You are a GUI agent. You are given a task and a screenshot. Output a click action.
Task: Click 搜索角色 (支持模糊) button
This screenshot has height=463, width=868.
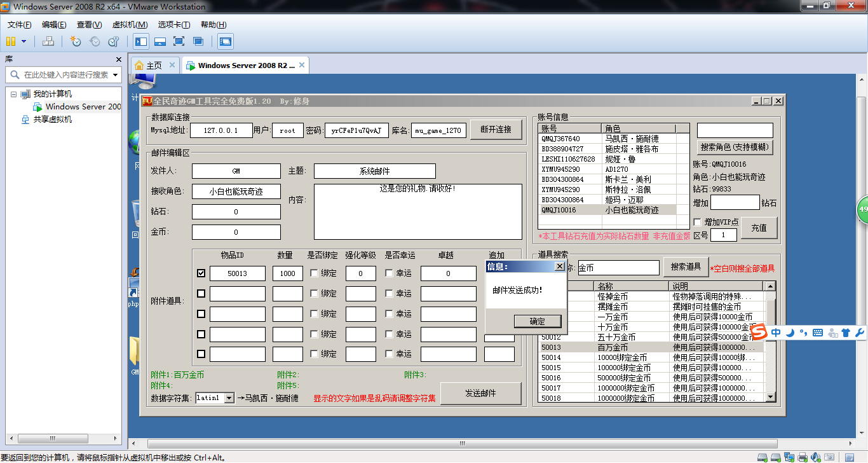click(735, 147)
